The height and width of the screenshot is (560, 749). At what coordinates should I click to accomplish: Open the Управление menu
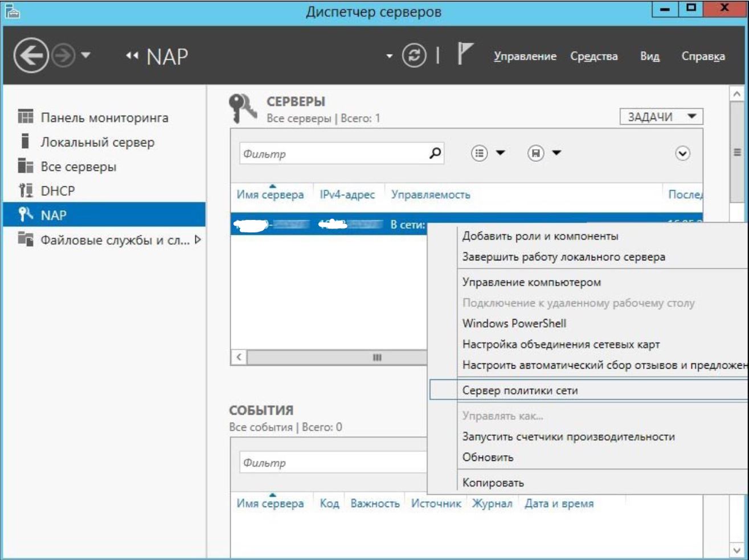[525, 56]
